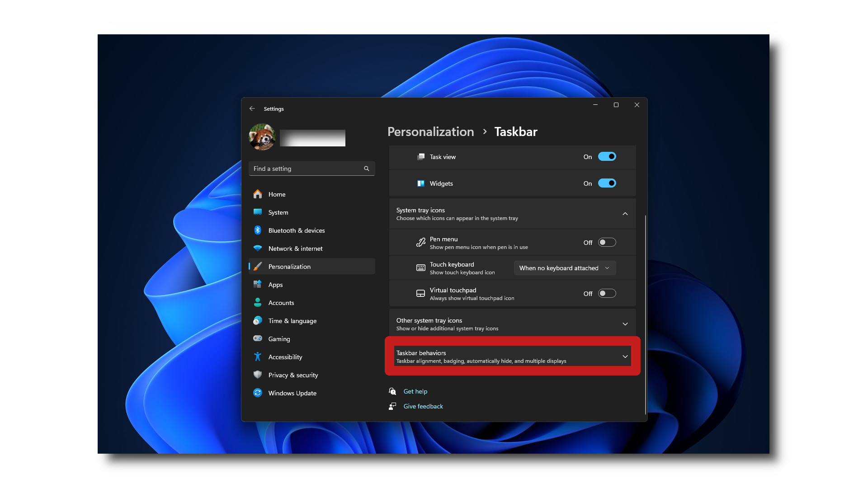Screen dimensions: 868x488
Task: Click the Privacy & security icon
Action: pos(258,375)
